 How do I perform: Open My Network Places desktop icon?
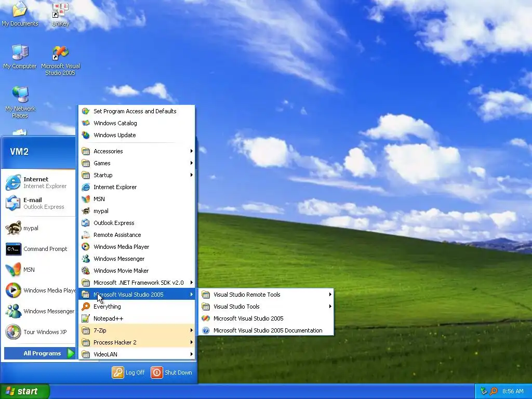[20, 102]
